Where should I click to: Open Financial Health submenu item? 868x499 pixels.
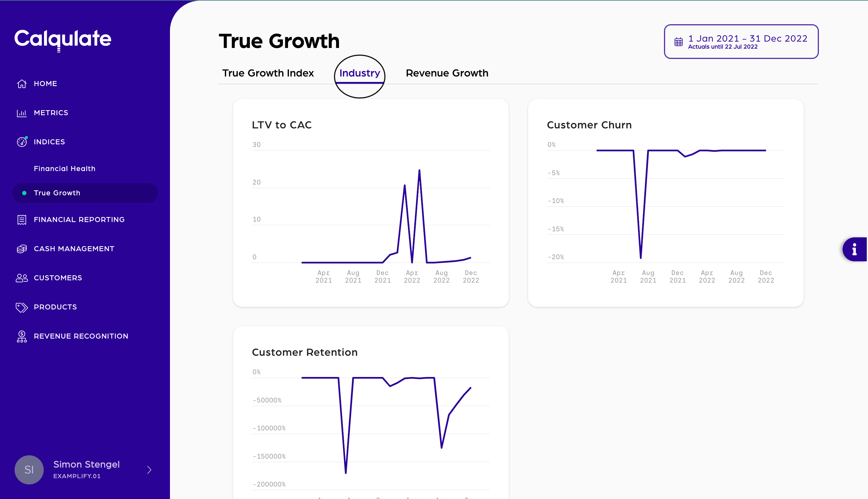pyautogui.click(x=64, y=169)
